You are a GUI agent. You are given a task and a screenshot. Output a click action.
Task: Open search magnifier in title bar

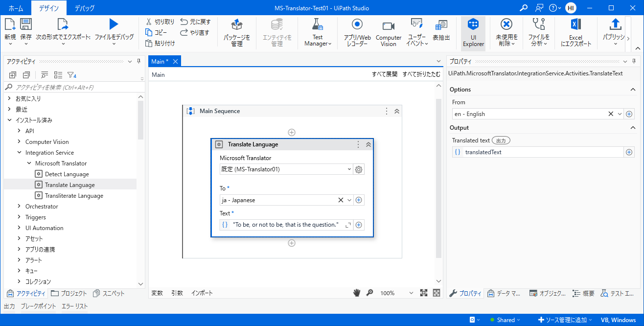click(x=524, y=8)
